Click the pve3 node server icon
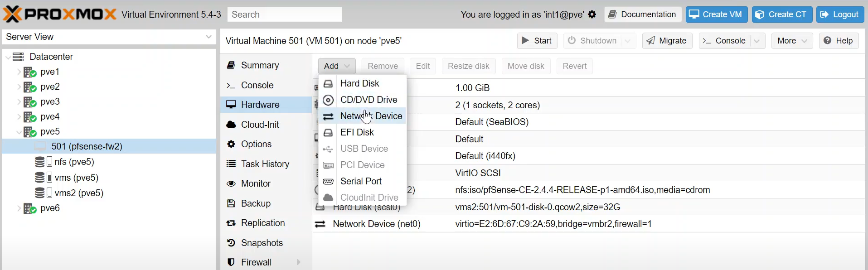Viewport: 868px width, 270px height. pyautogui.click(x=30, y=102)
